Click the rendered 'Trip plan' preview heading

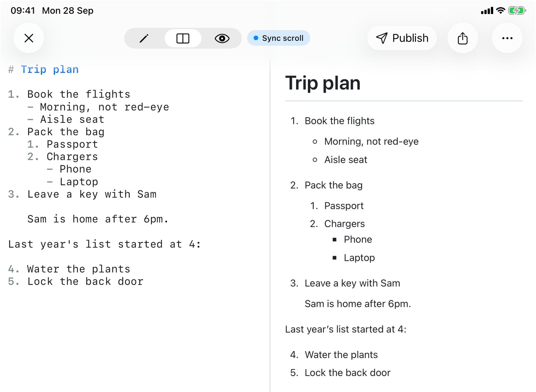click(x=323, y=83)
